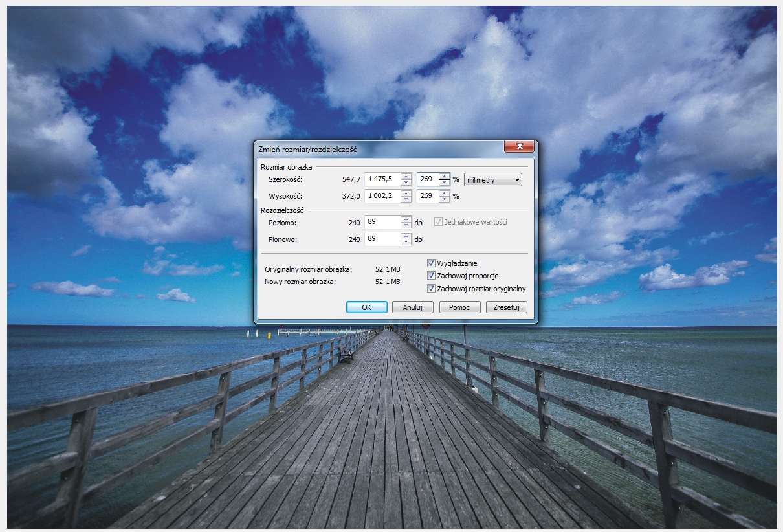
Task: Decrease Szerokość value with down arrow
Action: pyautogui.click(x=406, y=183)
